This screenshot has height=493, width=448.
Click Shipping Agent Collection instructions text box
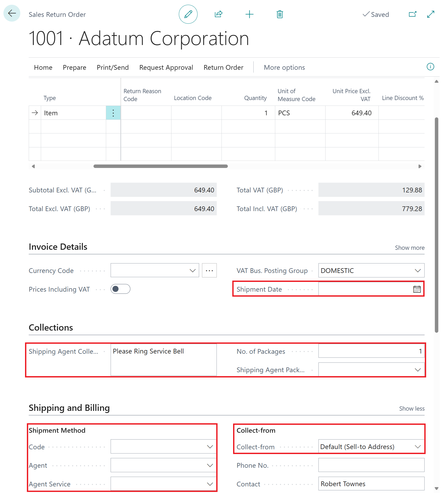pyautogui.click(x=164, y=360)
